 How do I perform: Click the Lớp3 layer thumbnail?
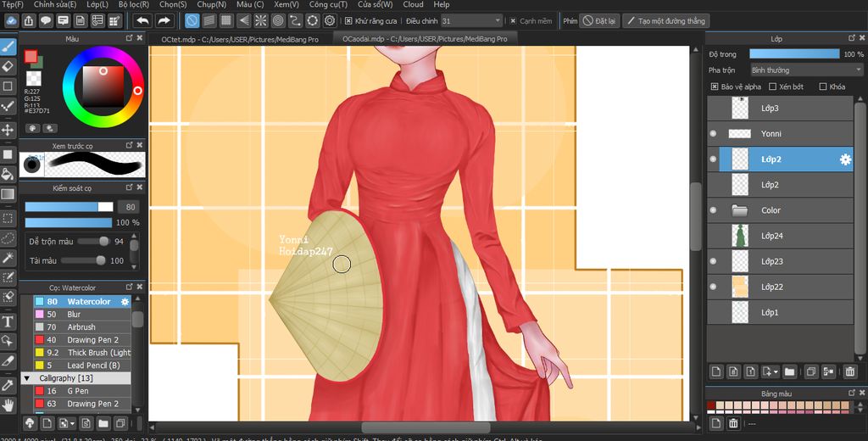[739, 108]
